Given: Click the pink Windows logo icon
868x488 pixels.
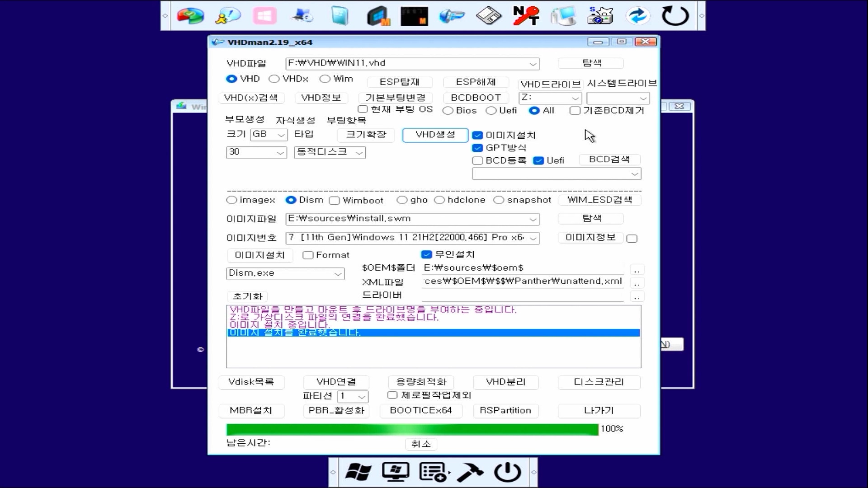Looking at the screenshot, I should click(x=264, y=16).
